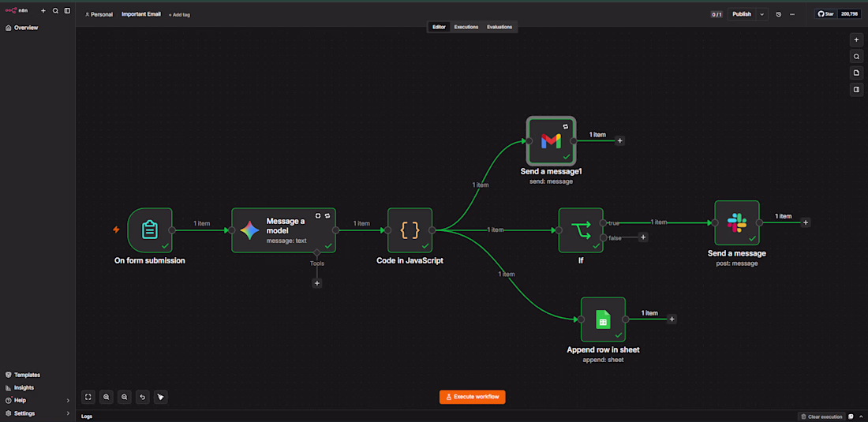Click the Execute workflow button
868x422 pixels.
coord(472,397)
